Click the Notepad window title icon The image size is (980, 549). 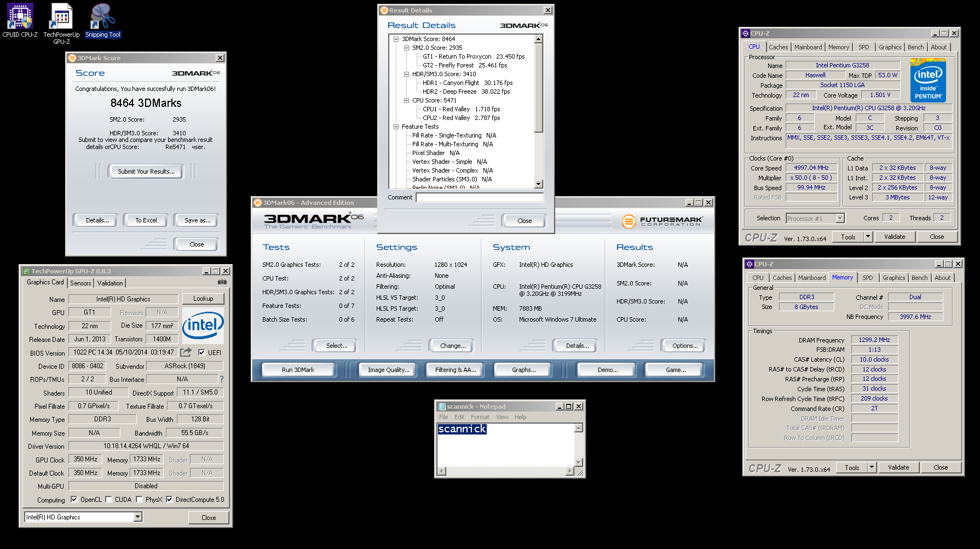tap(442, 407)
